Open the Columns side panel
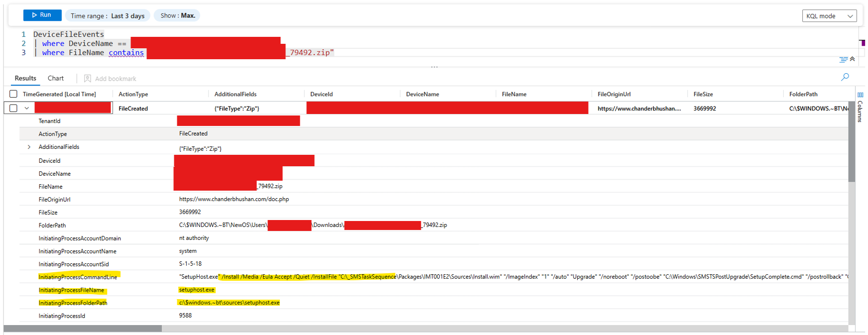868x335 pixels. tap(860, 107)
